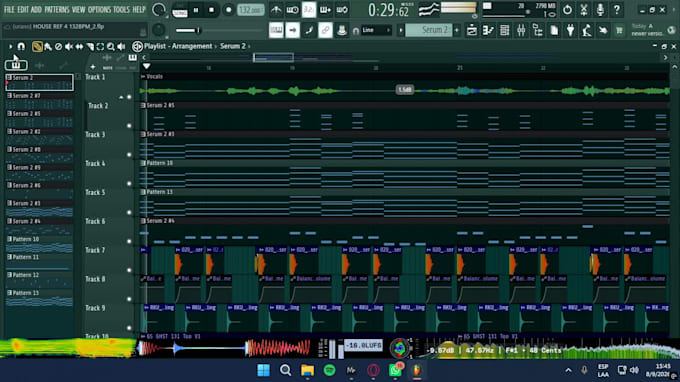
Task: Open the Vocals clip menu arrow
Action: pyautogui.click(x=143, y=77)
